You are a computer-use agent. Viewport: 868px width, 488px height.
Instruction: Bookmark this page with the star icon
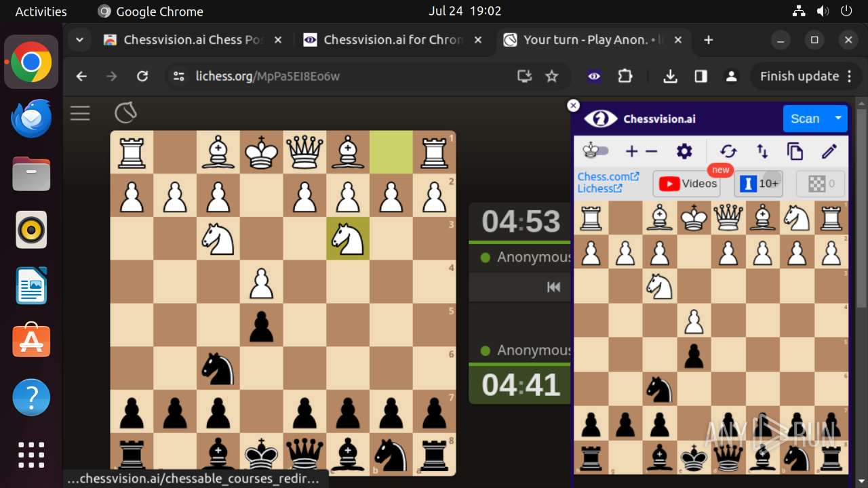coord(552,77)
